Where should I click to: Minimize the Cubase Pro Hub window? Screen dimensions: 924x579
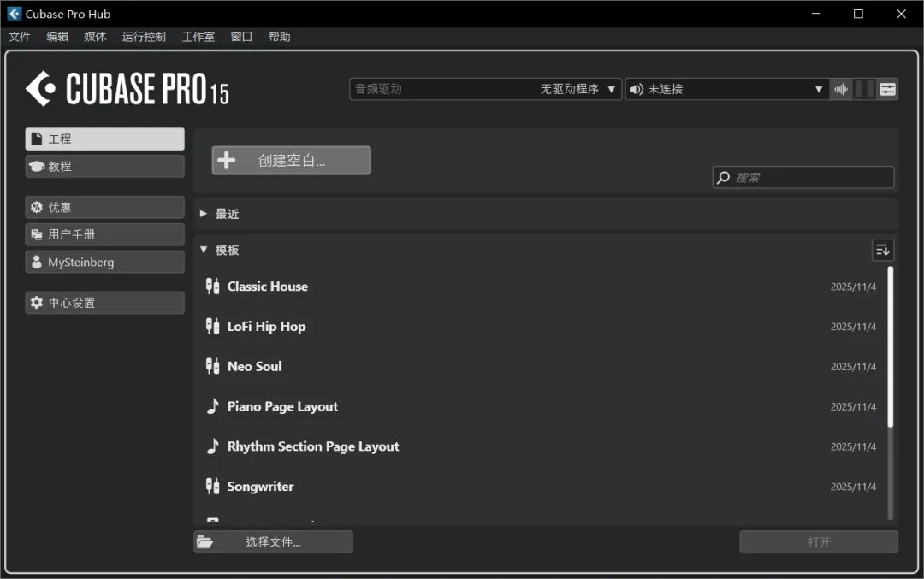[x=816, y=14]
